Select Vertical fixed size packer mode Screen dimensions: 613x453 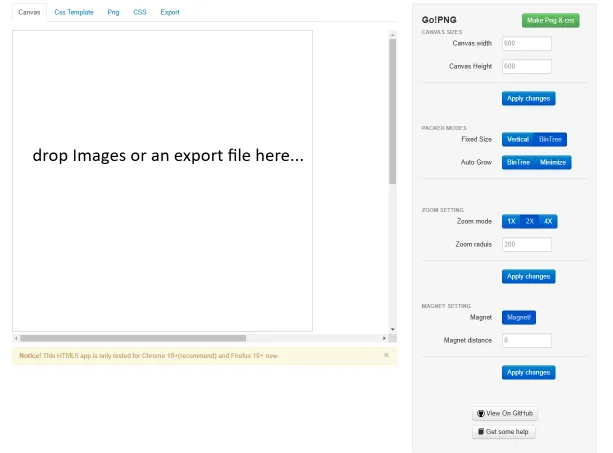coord(518,140)
